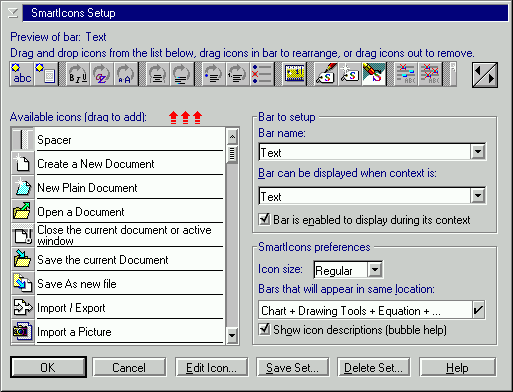Click the Bar name Text field
The height and width of the screenshot is (392, 513).
[365, 152]
